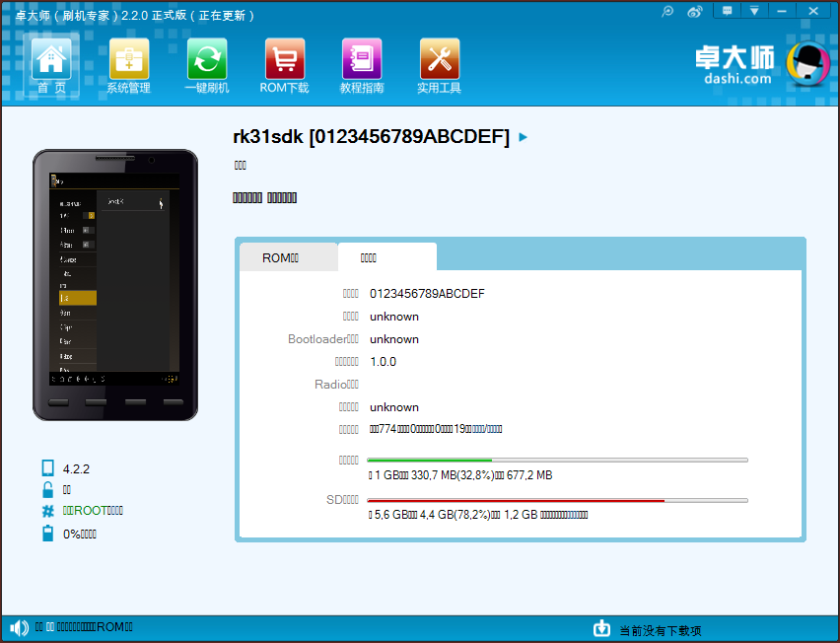Open 当前没有下载项 download status
The width and height of the screenshot is (840, 643).
[660, 631]
